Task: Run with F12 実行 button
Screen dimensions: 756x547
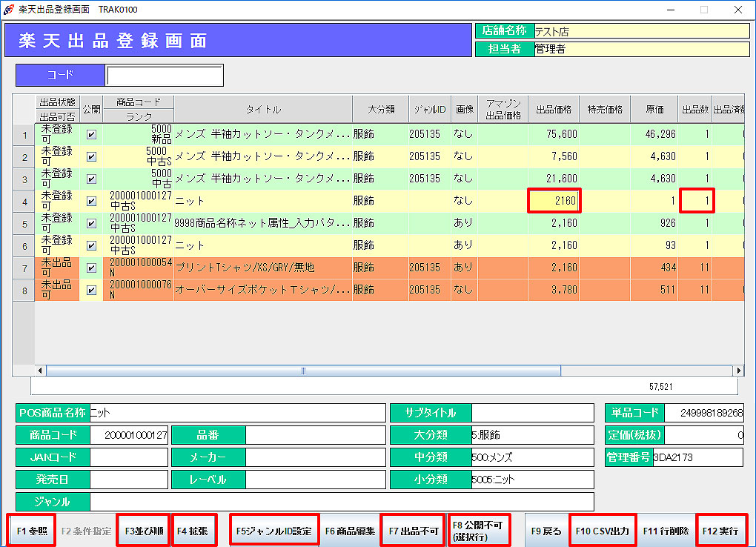Action: click(720, 531)
